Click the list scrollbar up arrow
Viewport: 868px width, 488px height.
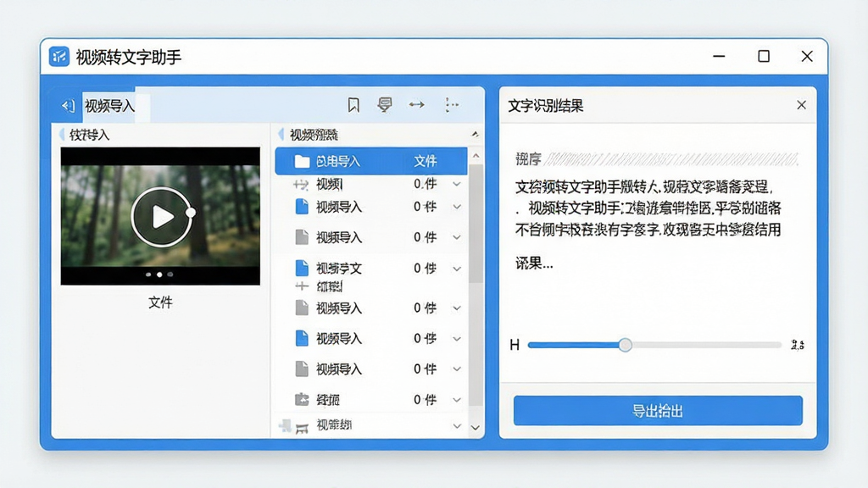[476, 156]
